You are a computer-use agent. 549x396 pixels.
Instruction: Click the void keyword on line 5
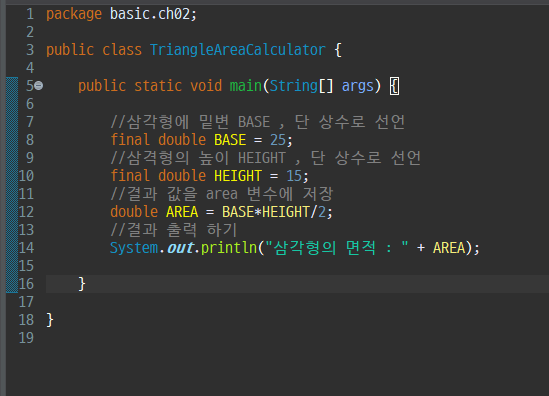tap(206, 86)
